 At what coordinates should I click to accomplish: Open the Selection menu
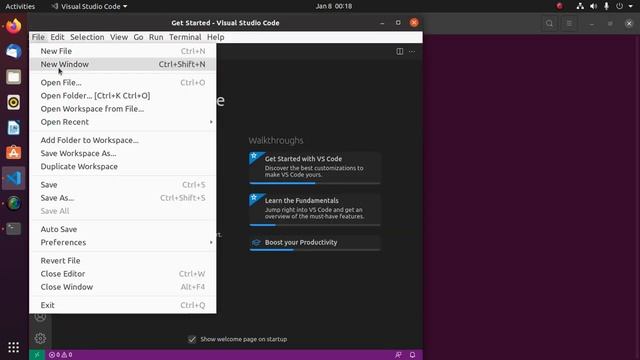pyautogui.click(x=87, y=37)
